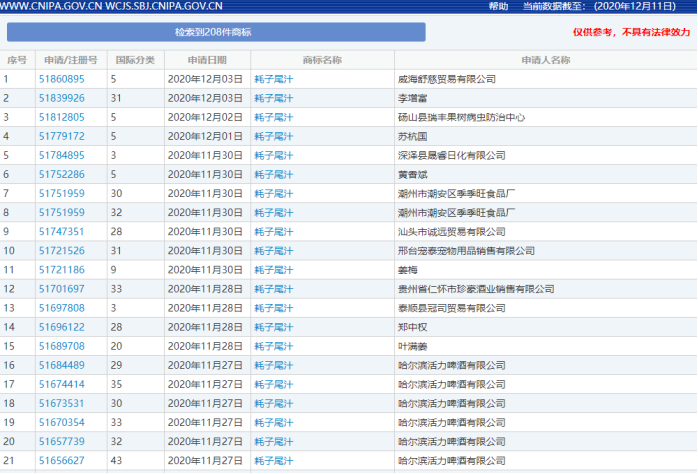Click the 申请人名称 column header

[545, 60]
